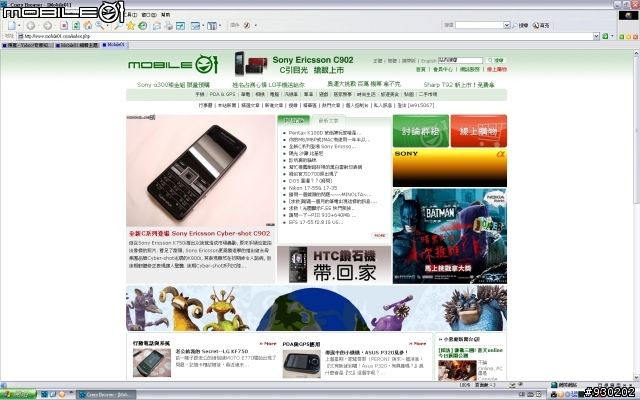This screenshot has height=400, width=640.
Task: Open the Window (窗口) menu
Action: pos(149,15)
